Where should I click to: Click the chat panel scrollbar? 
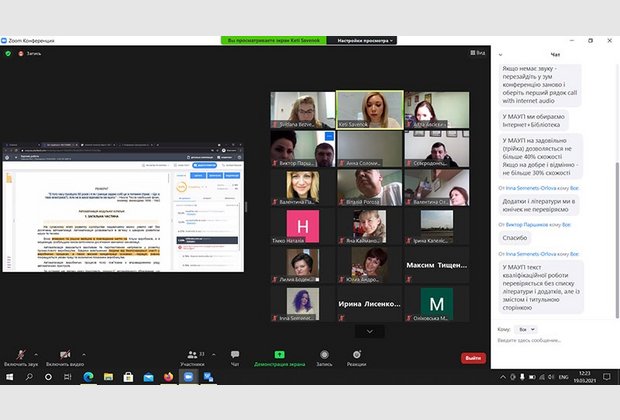click(x=617, y=240)
